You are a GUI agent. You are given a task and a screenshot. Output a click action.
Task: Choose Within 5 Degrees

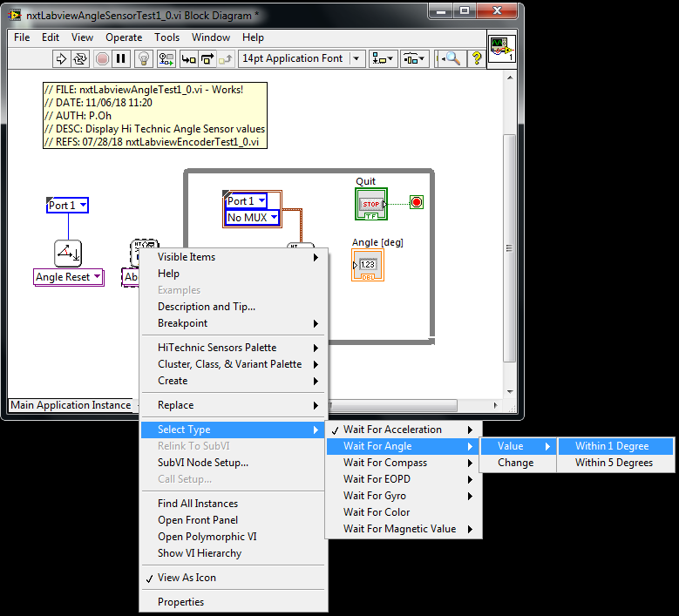click(615, 463)
